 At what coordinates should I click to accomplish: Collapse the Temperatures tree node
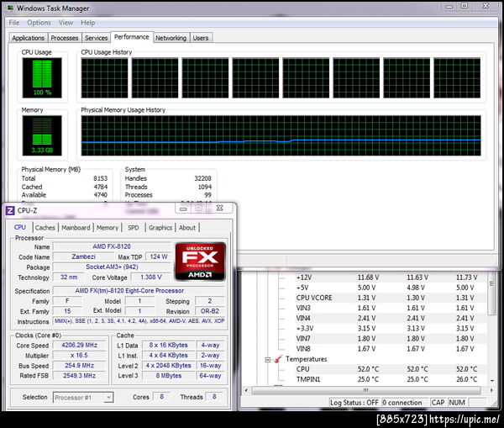(x=267, y=359)
